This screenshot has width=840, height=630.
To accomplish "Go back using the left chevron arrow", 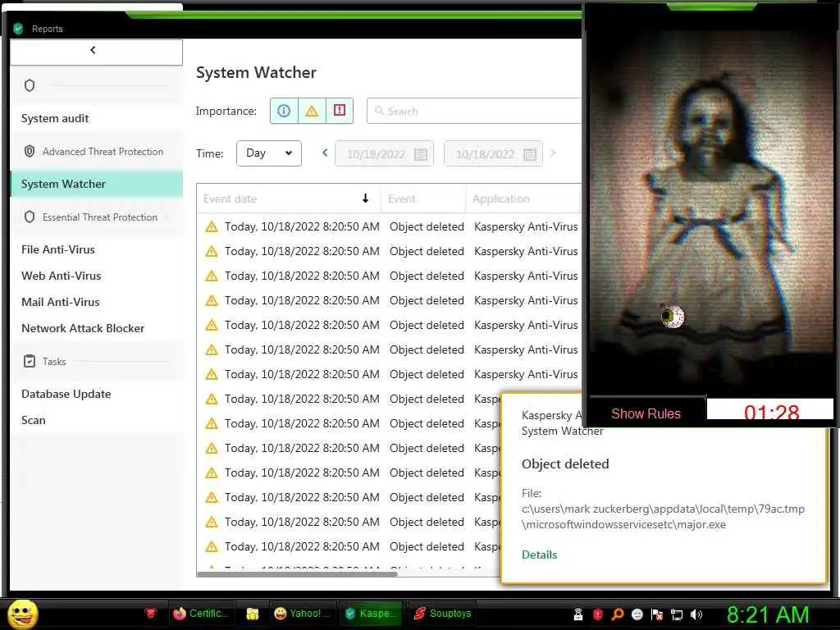I will (94, 50).
